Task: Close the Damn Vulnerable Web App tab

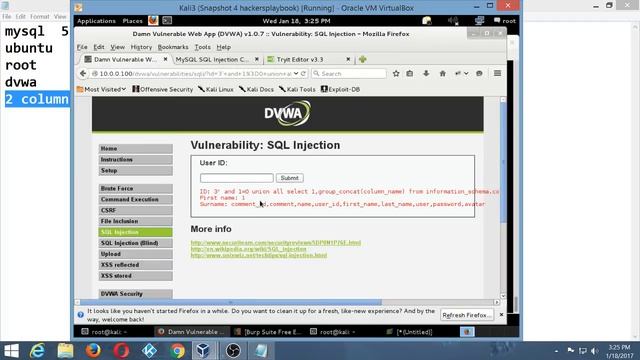Action: pyautogui.click(x=165, y=59)
